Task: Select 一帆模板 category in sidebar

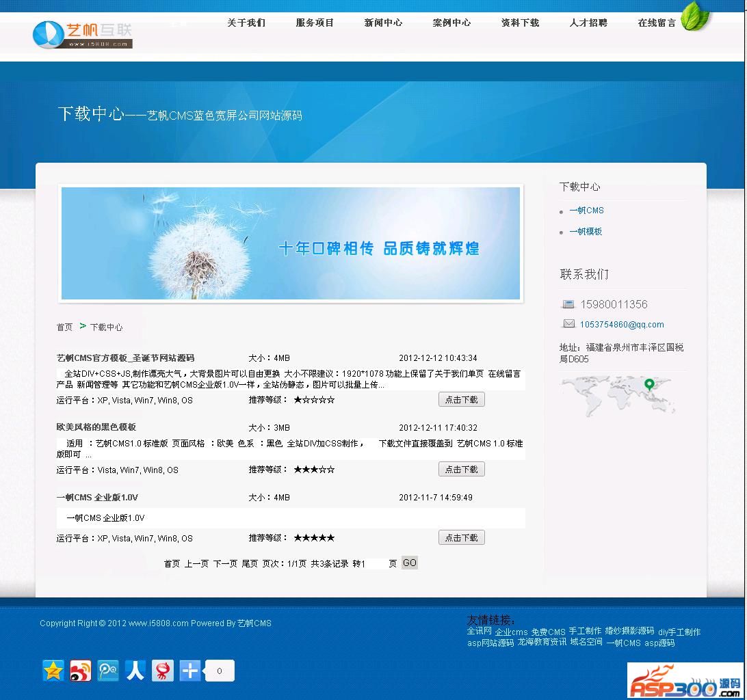Action: pyautogui.click(x=586, y=232)
